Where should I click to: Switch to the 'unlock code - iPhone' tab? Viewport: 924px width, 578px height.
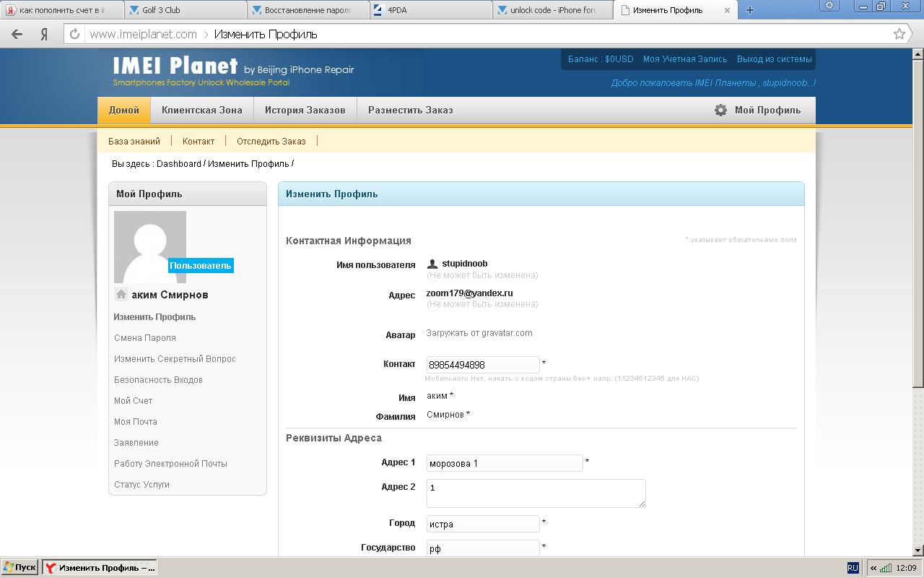[x=554, y=10]
